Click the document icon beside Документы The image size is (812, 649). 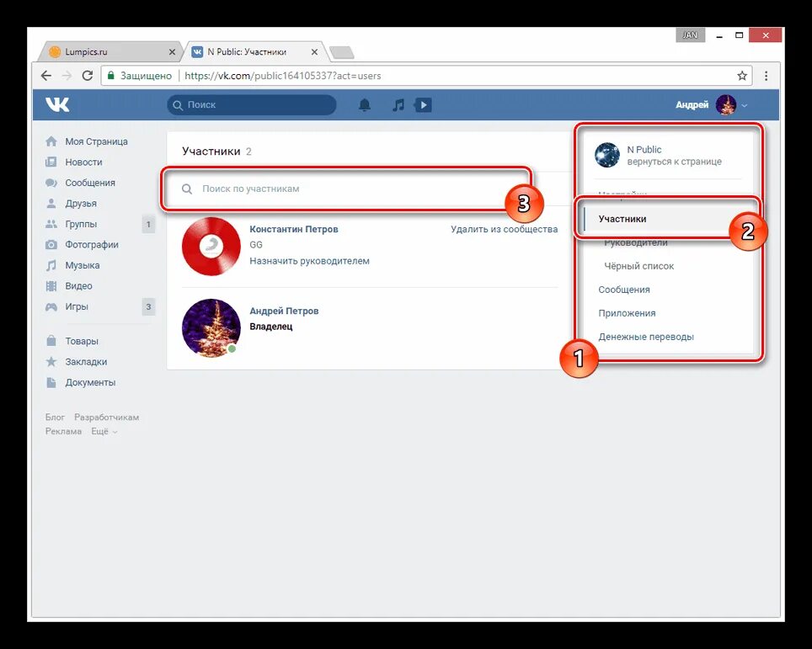(51, 382)
